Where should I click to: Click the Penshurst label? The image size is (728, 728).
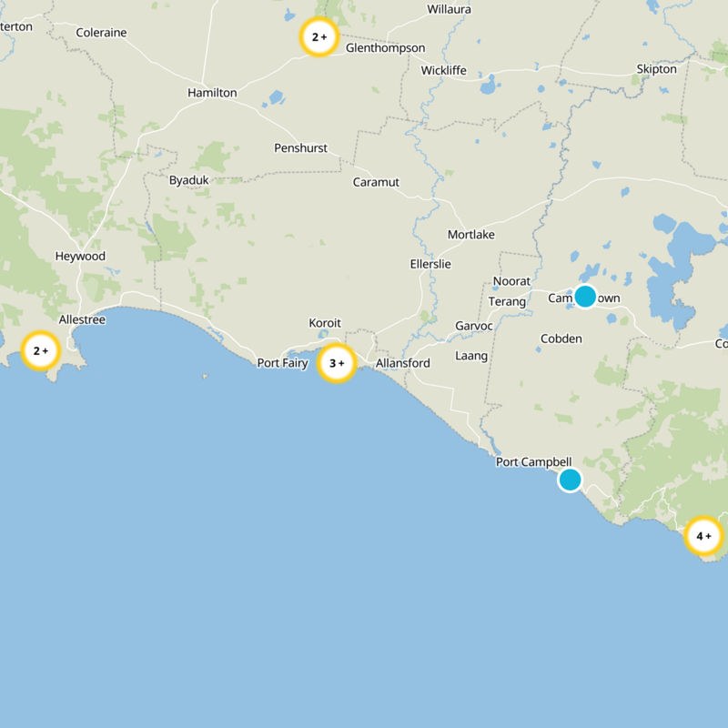pos(301,147)
